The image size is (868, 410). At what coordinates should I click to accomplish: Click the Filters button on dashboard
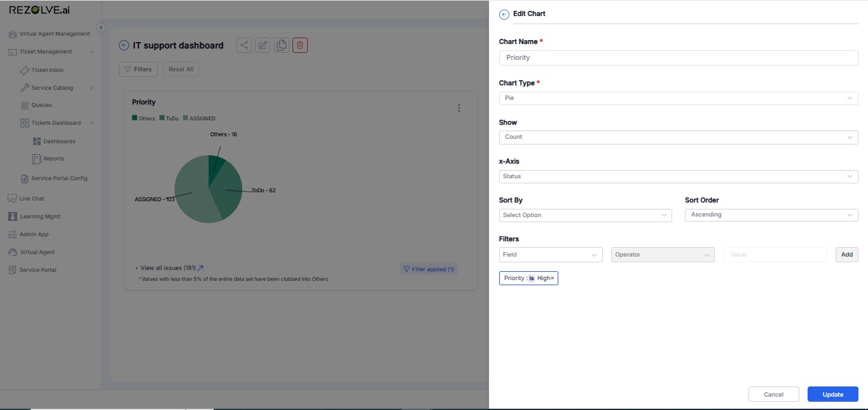tap(138, 69)
